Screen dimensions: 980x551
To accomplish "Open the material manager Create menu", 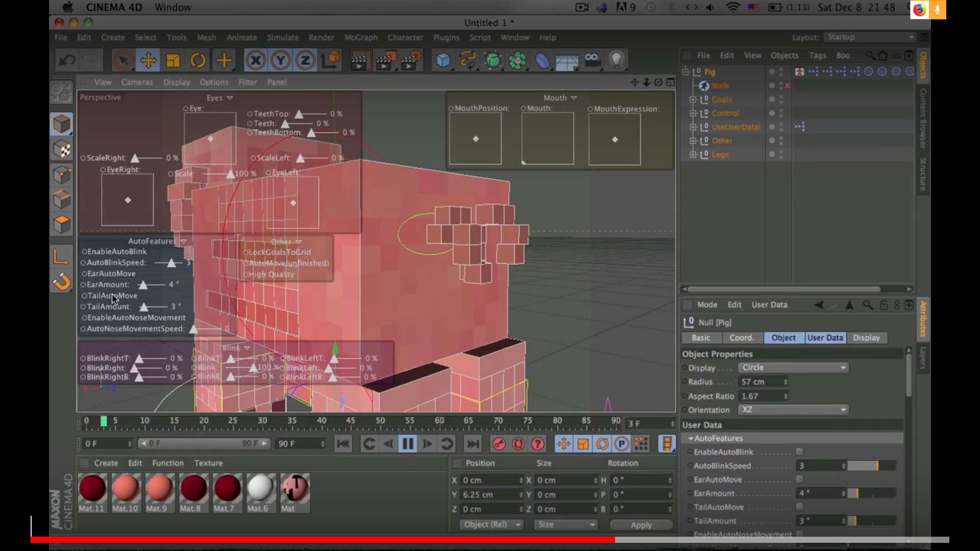I will 106,463.
